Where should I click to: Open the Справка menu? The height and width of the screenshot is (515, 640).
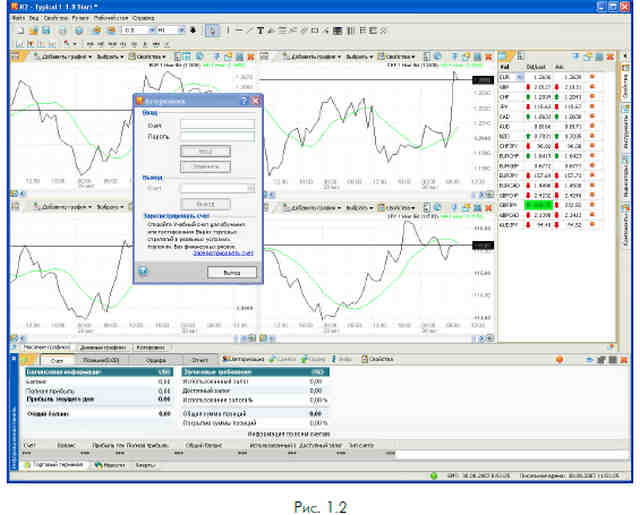[x=144, y=18]
